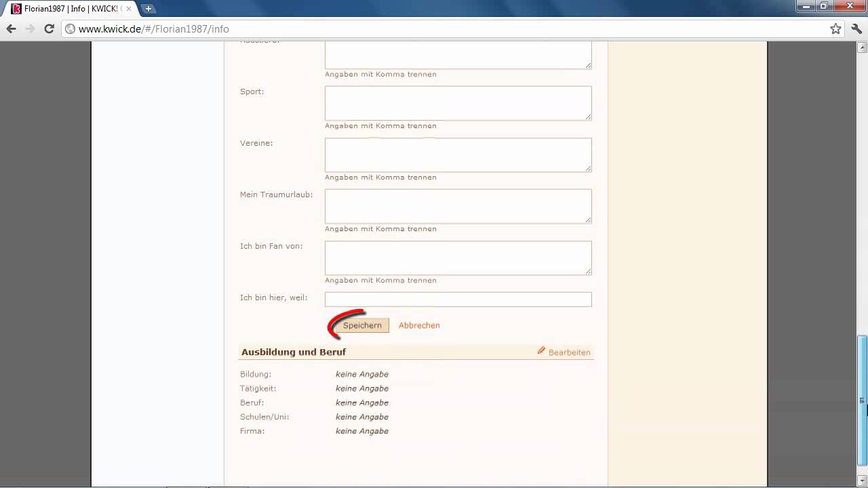Click the Tätigkeit label
The image size is (868, 488).
pyautogui.click(x=258, y=388)
